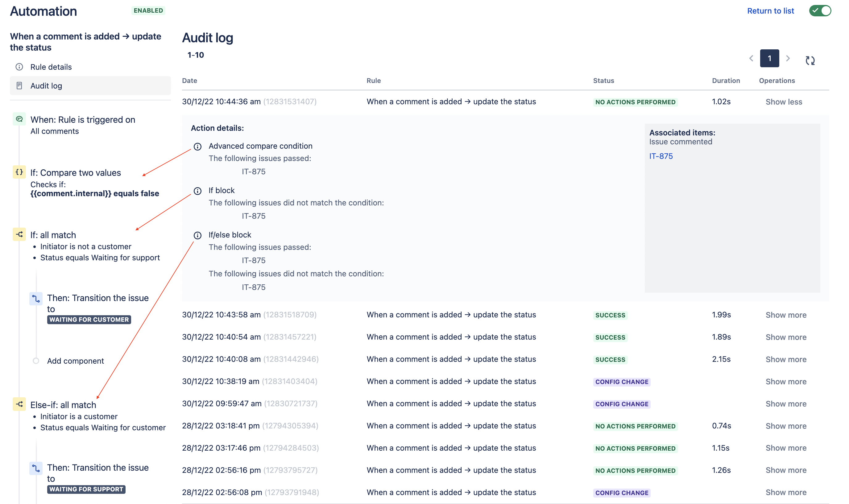Click the info icon beside If/else block
Screen dimensions: 849x504
tap(198, 235)
